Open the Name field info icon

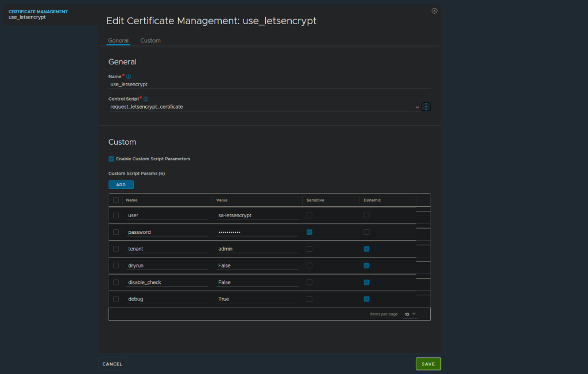coord(128,76)
